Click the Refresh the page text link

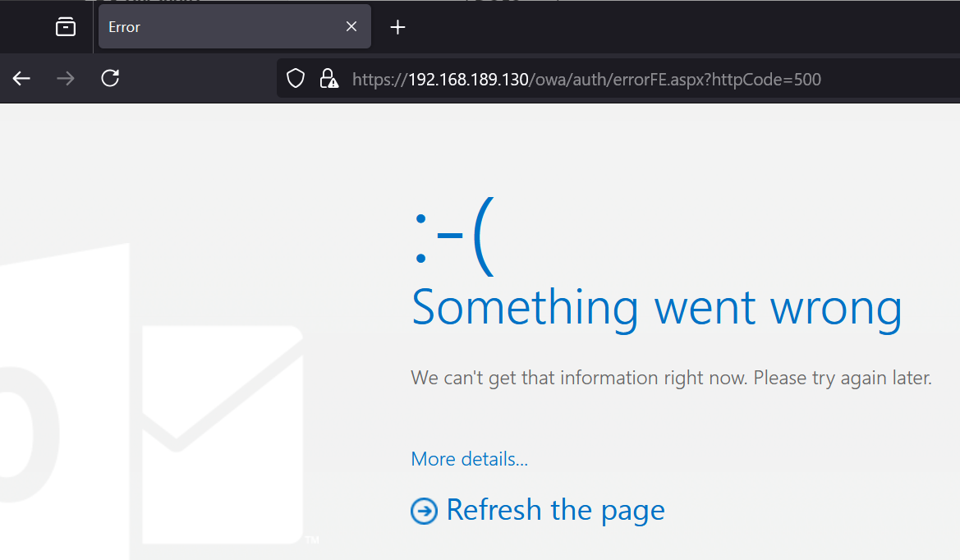coord(555,510)
